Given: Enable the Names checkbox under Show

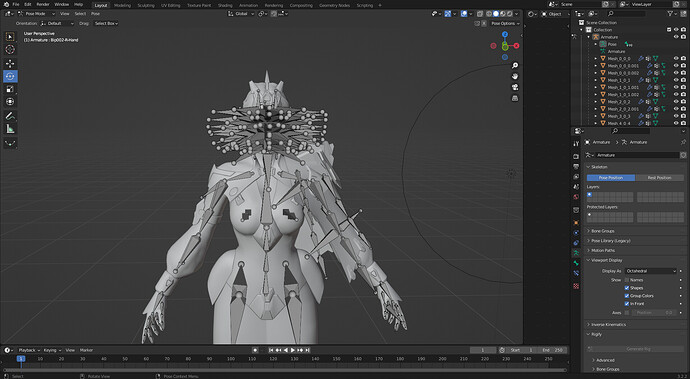Looking at the screenshot, I should click(627, 280).
